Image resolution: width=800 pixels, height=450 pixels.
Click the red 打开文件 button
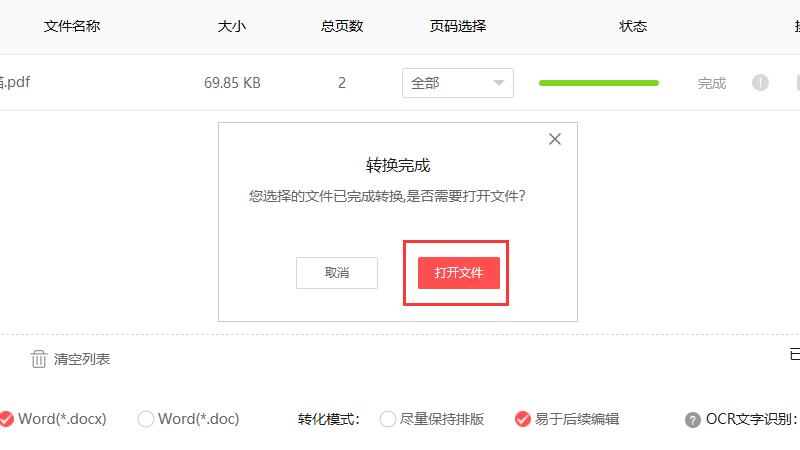pyautogui.click(x=459, y=273)
